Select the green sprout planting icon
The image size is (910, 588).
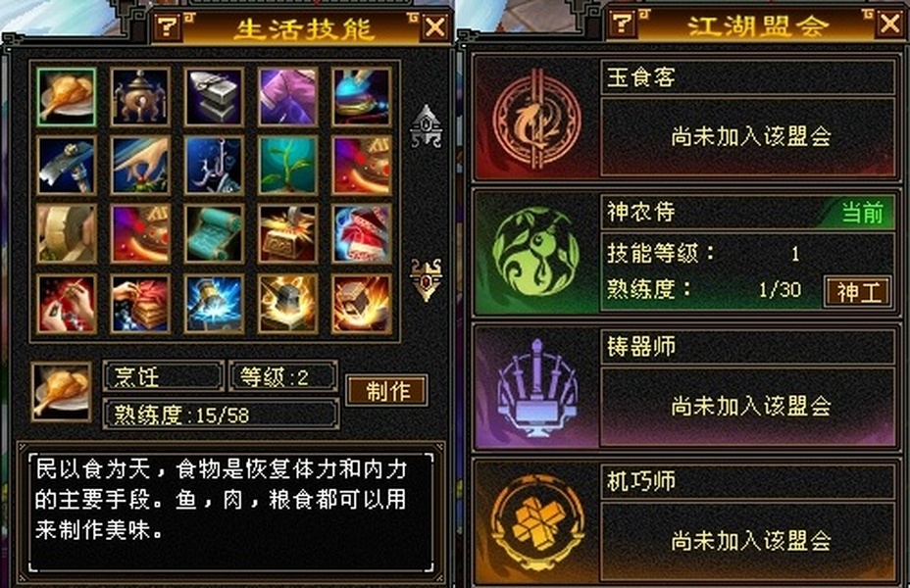tap(288, 166)
